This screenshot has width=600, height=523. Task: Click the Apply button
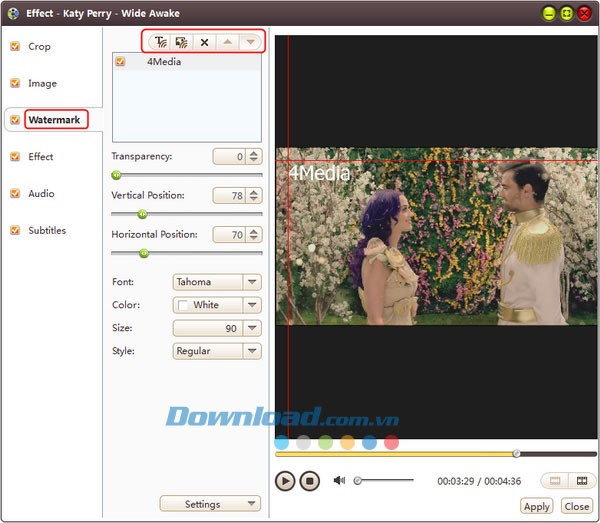[x=536, y=506]
